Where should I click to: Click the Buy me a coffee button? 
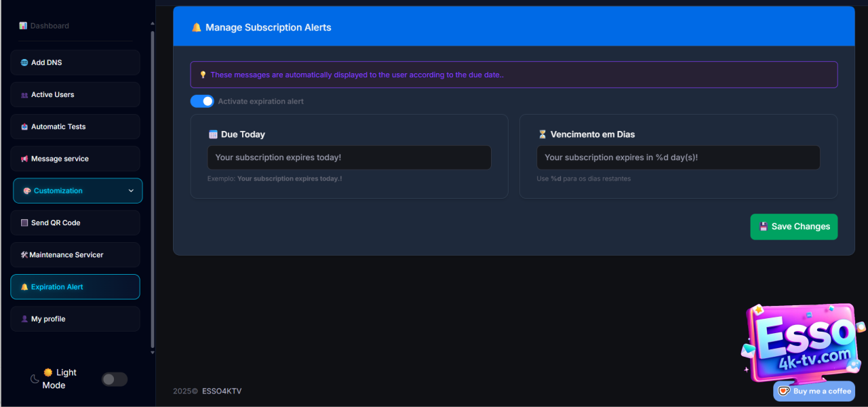coord(814,391)
